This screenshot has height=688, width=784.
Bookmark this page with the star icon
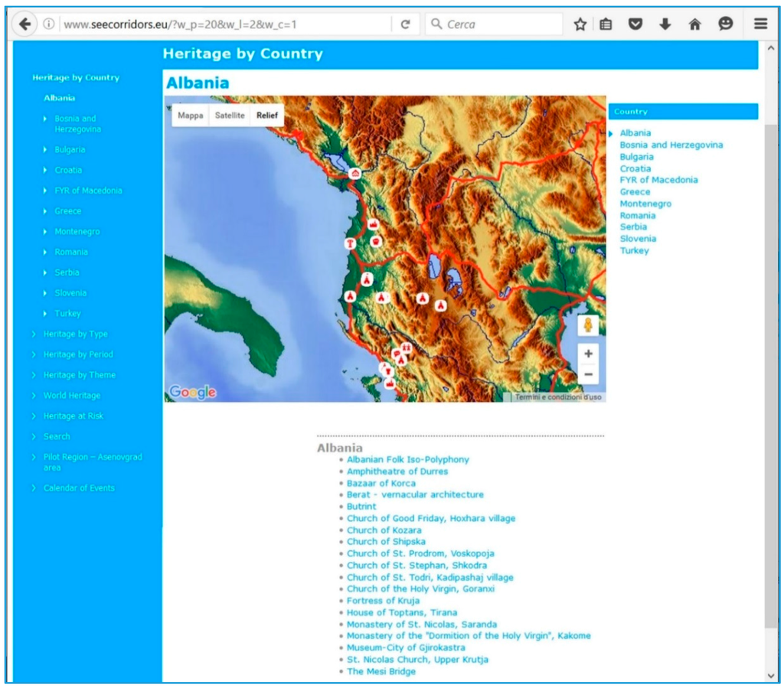coord(580,24)
